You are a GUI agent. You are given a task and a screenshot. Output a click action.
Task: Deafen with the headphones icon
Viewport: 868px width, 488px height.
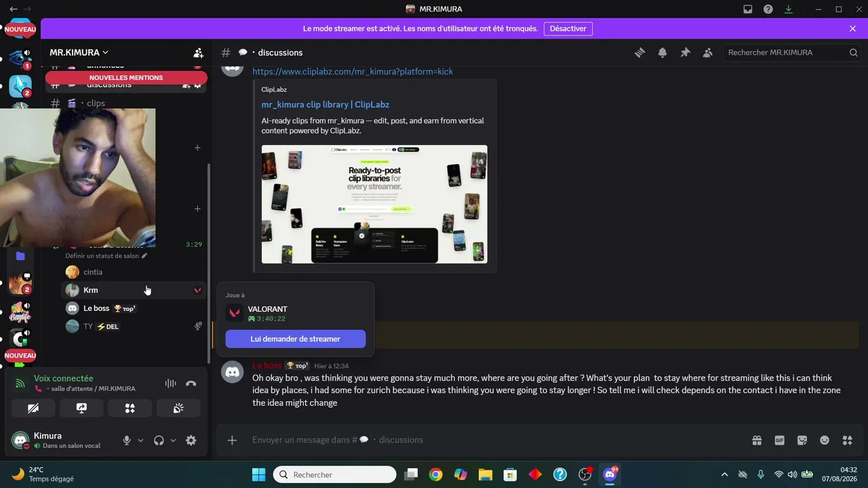pos(159,441)
